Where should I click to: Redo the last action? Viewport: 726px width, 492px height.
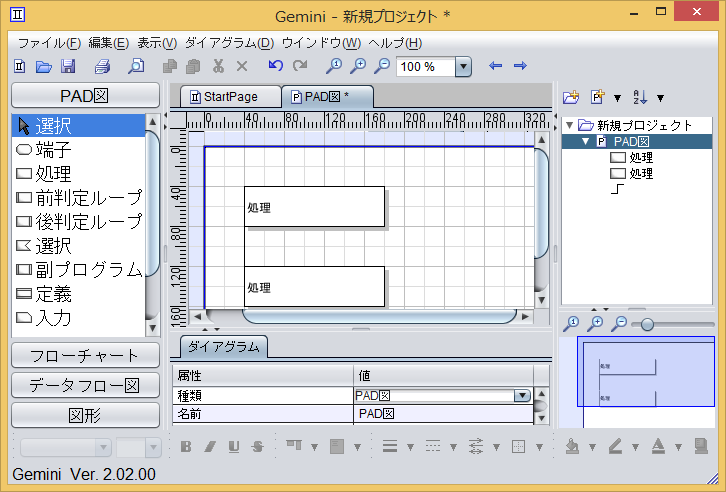300,66
